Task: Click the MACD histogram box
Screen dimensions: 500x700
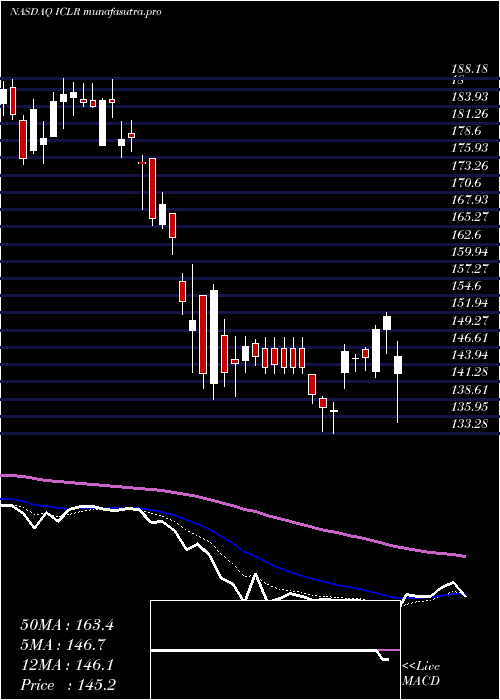Action: pyautogui.click(x=275, y=650)
